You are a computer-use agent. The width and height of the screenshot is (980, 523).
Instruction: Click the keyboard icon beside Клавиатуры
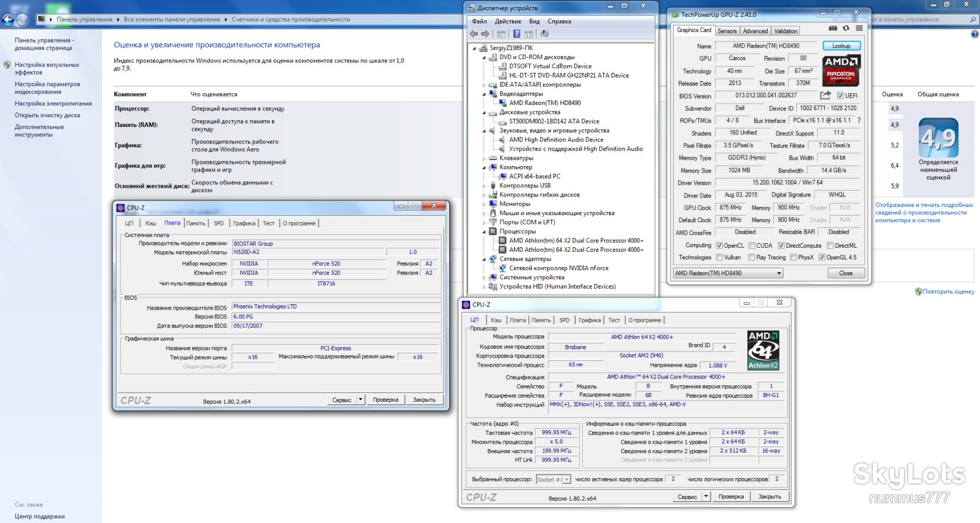(493, 158)
